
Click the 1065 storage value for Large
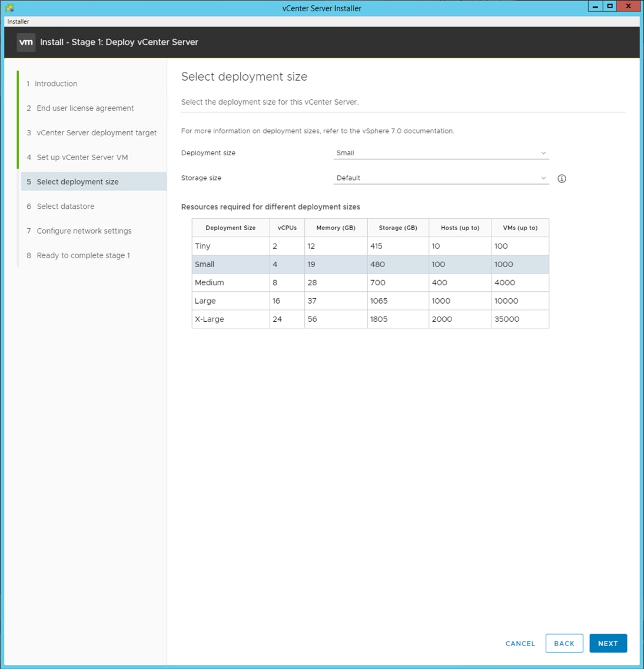click(379, 301)
